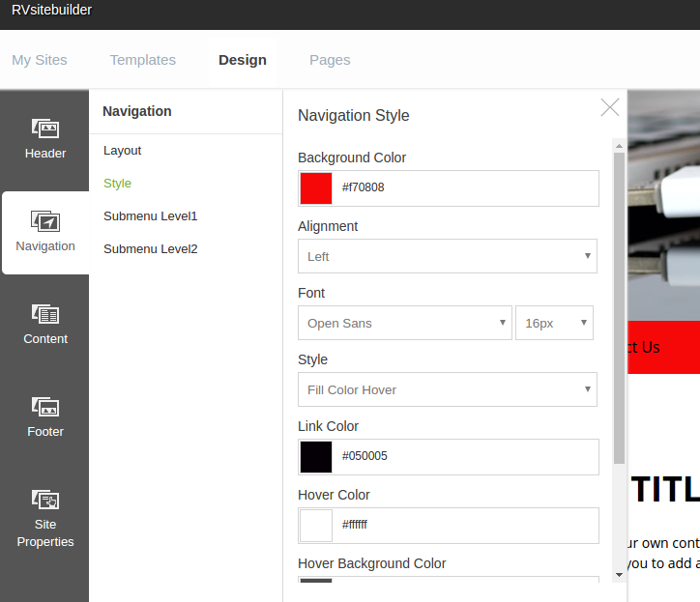
Task: Click the black Link Color swatch
Action: click(x=316, y=456)
